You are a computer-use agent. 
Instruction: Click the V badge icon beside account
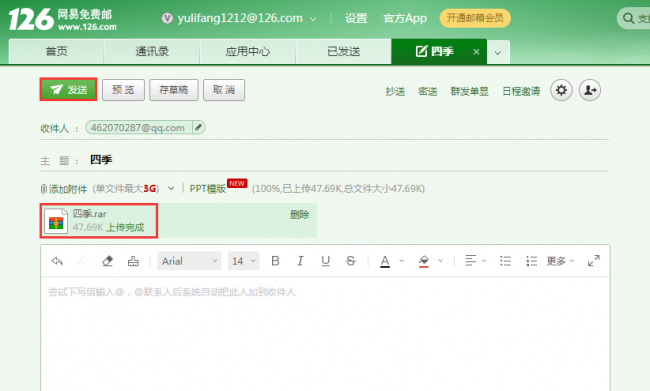click(x=167, y=18)
